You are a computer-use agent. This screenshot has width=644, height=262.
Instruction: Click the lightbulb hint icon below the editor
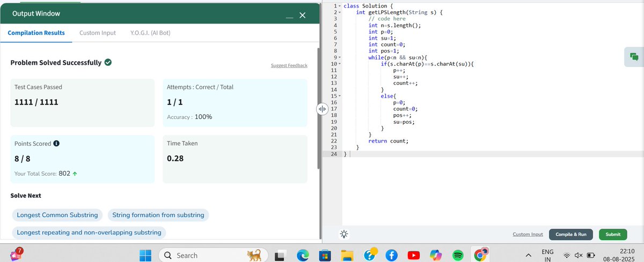[x=343, y=234]
